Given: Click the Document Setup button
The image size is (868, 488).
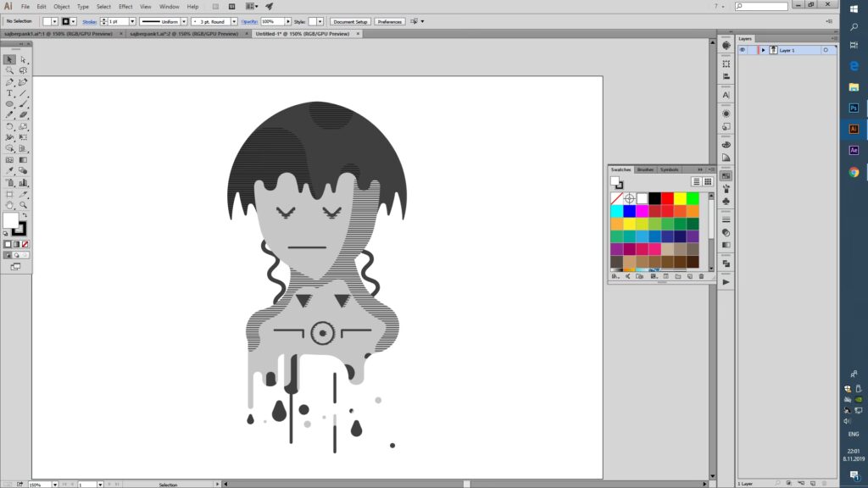Looking at the screenshot, I should 350,21.
